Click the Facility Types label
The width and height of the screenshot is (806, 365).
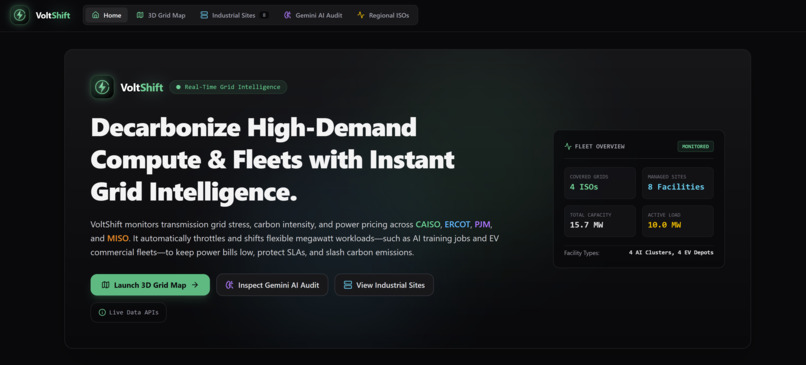[581, 253]
